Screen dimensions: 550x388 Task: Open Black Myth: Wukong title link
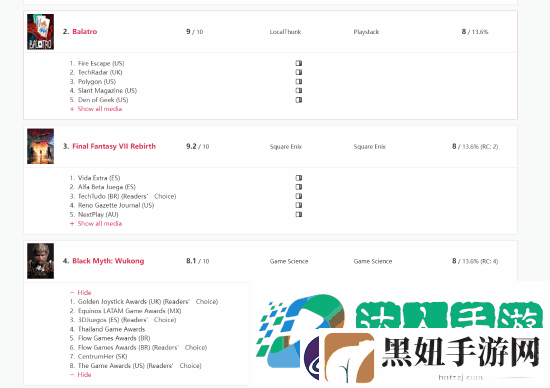click(x=108, y=261)
